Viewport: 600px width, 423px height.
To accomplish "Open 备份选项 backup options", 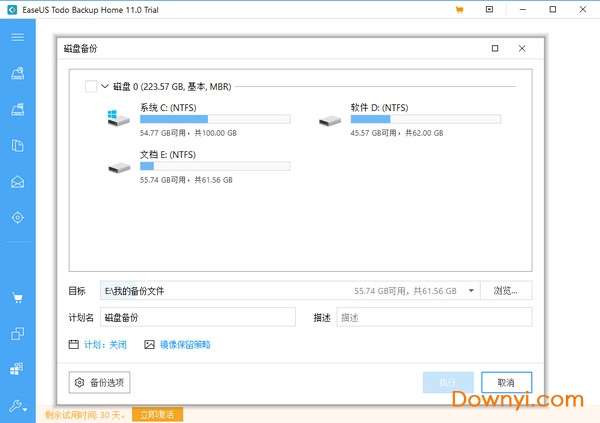I will click(x=99, y=382).
